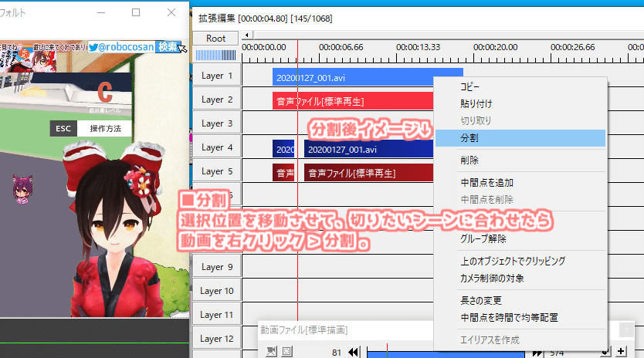The width and height of the screenshot is (644, 358).
Task: Click the small cat-eared character in the preview
Action: coord(22,189)
